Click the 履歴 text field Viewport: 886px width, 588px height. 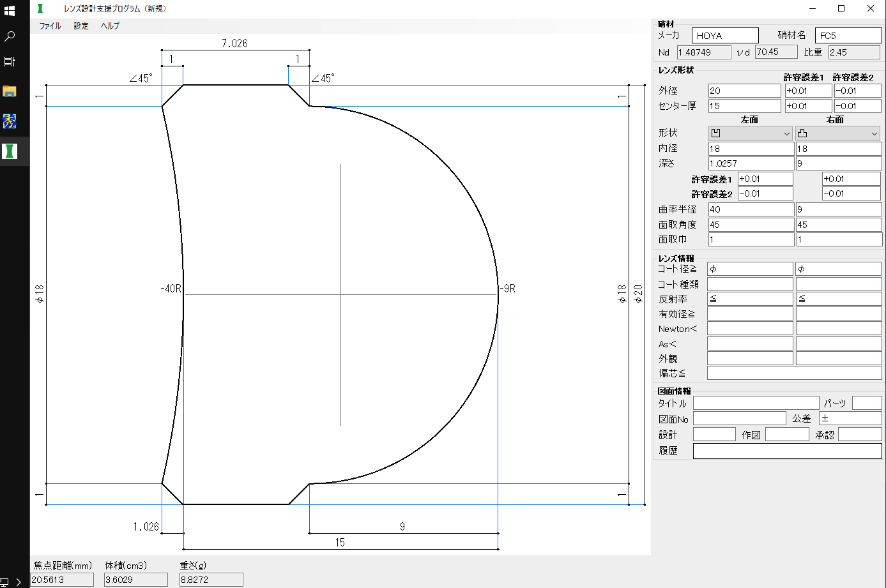pos(787,451)
